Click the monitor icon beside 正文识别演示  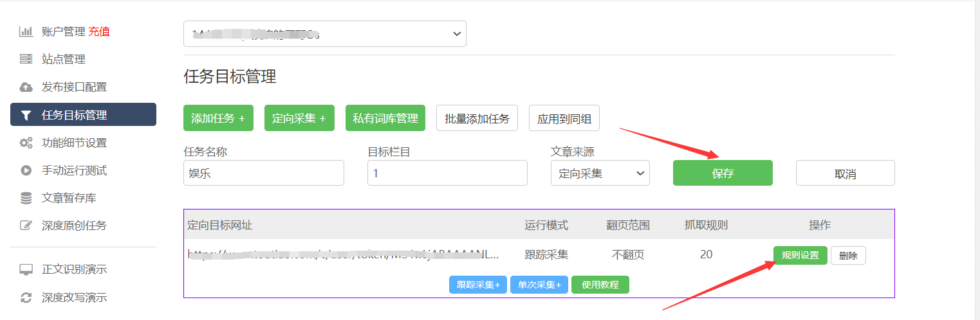[x=26, y=270]
